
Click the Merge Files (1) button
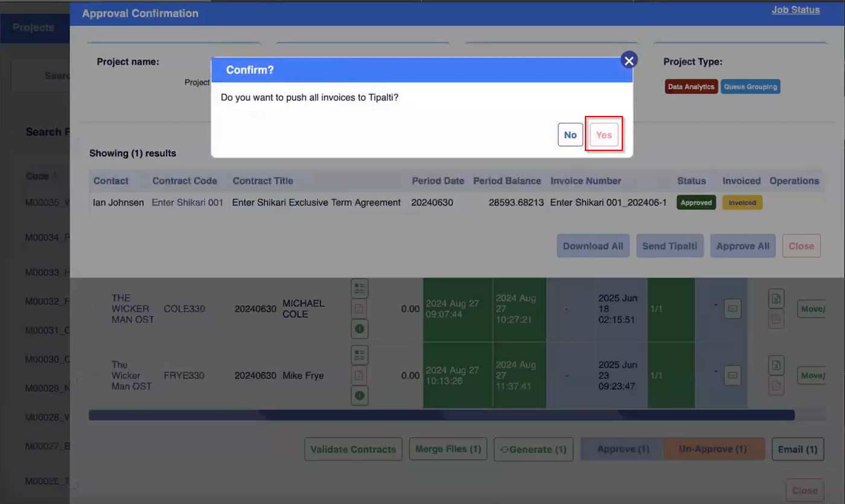point(448,450)
